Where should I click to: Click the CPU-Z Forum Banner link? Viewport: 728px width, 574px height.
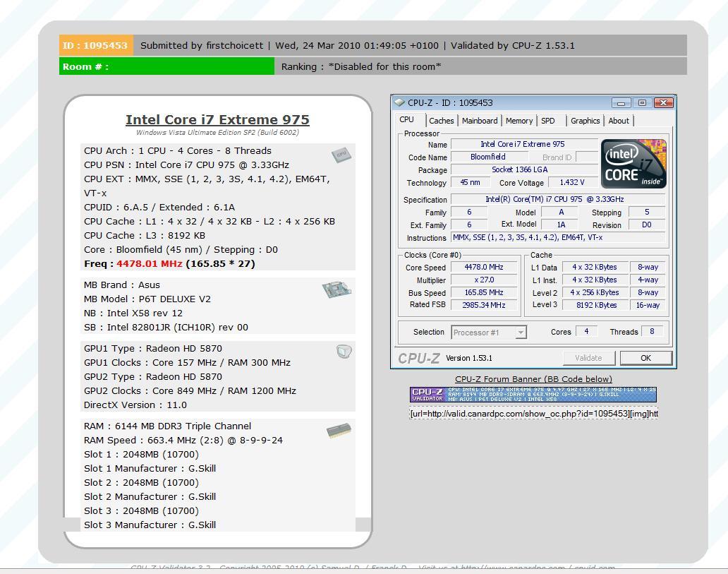pyautogui.click(x=533, y=379)
